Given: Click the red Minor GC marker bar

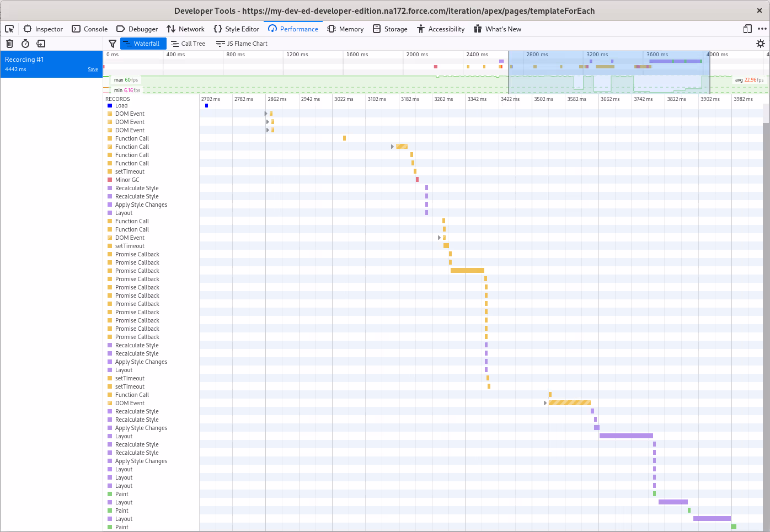Looking at the screenshot, I should click(x=417, y=180).
